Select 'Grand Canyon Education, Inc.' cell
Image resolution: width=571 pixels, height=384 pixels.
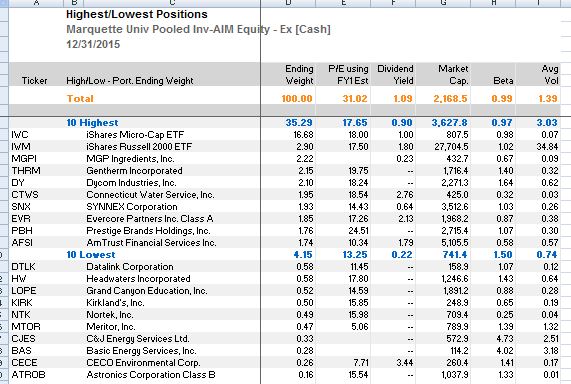pos(147,291)
